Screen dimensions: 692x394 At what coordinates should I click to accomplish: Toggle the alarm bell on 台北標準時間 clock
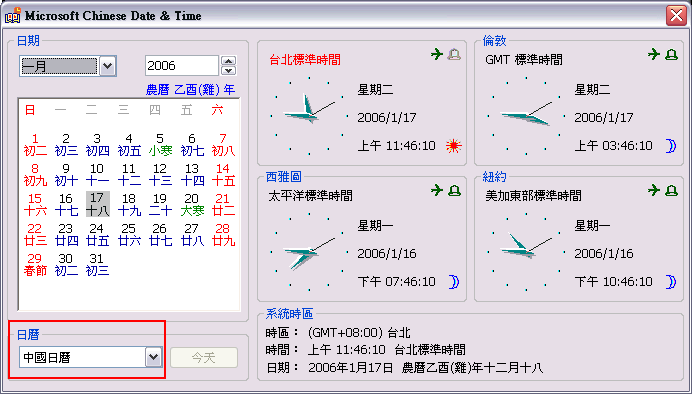(454, 55)
